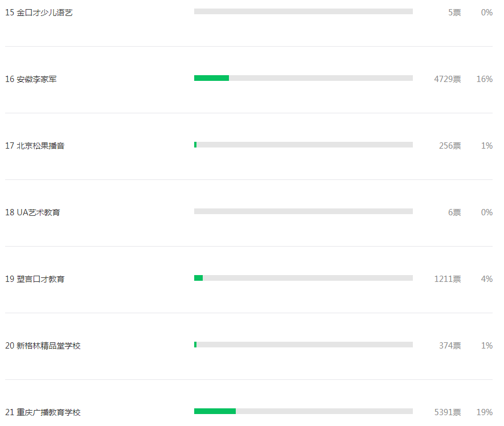The width and height of the screenshot is (504, 426).
Task: Click the progress bar for 重庆广播教育学校
Action: click(304, 411)
